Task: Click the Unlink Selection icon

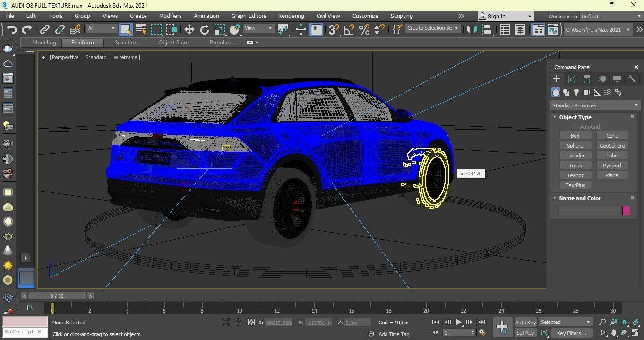Action: click(60, 30)
